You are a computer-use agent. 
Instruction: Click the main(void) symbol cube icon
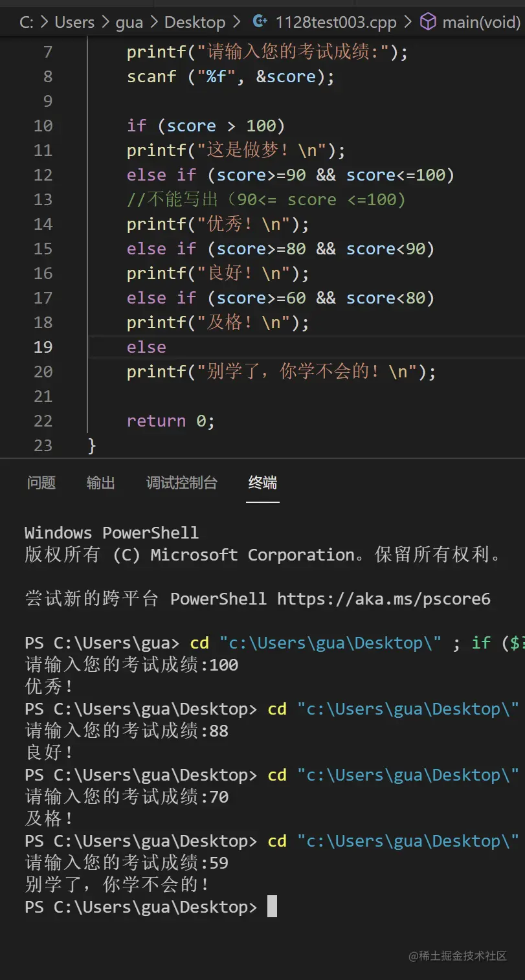coord(428,22)
